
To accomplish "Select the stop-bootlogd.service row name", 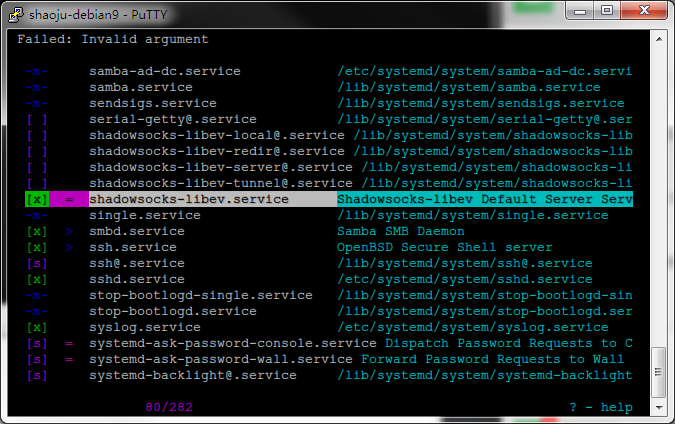I will click(173, 311).
